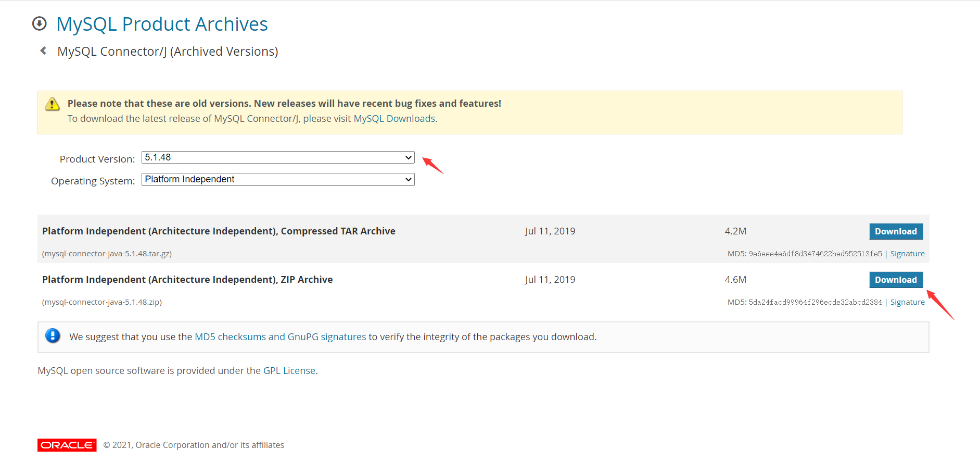Click the ZIP Archive title text
Screen dimensions: 980x461
click(187, 279)
